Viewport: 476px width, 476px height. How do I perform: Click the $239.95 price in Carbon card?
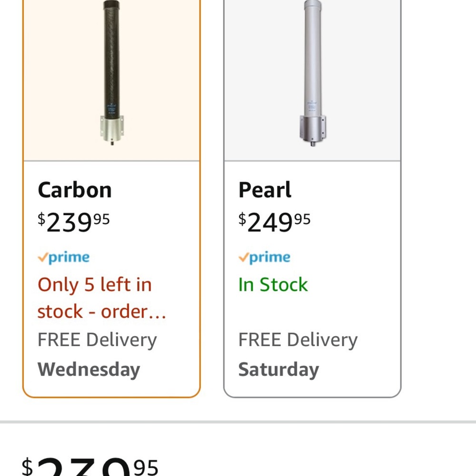[74, 222]
